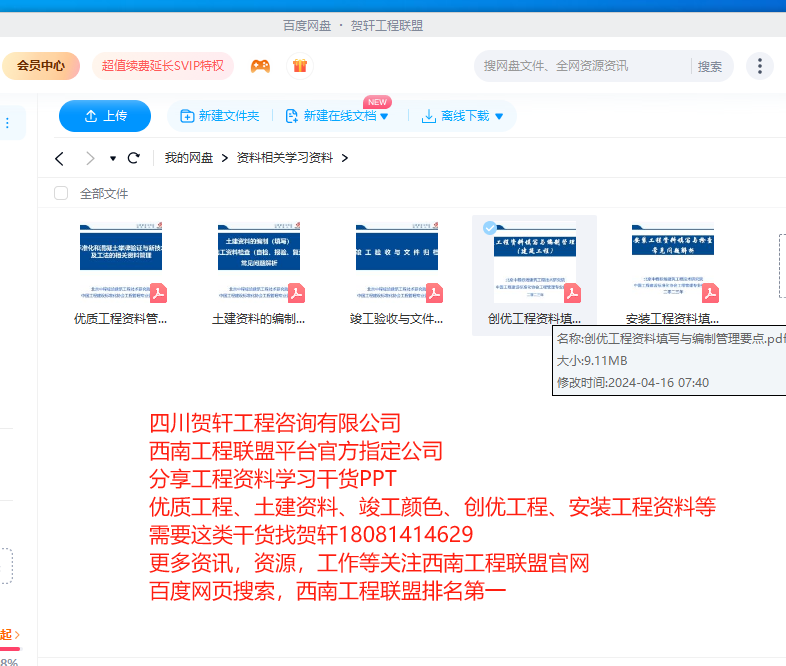Open the three-dot more options menu
This screenshot has height=666, width=786.
(x=760, y=66)
